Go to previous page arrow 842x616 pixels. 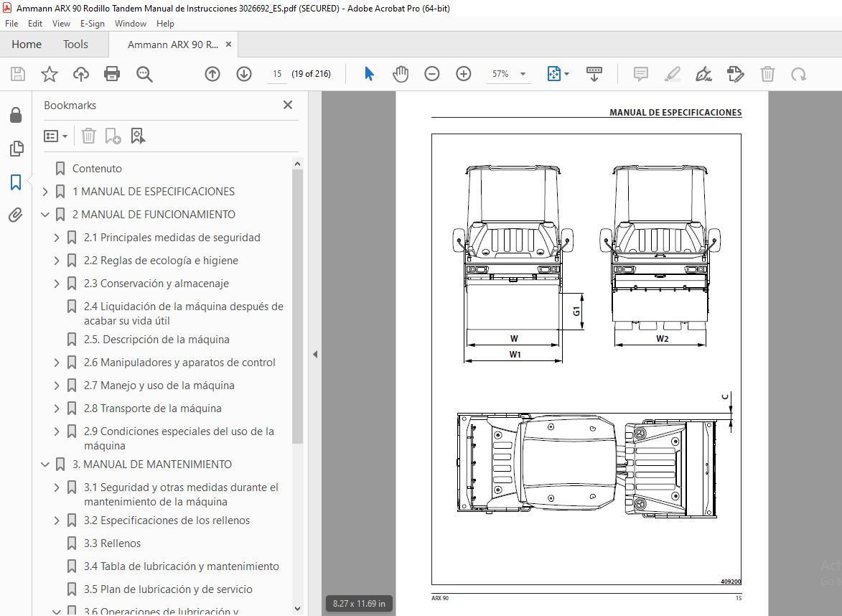[212, 74]
